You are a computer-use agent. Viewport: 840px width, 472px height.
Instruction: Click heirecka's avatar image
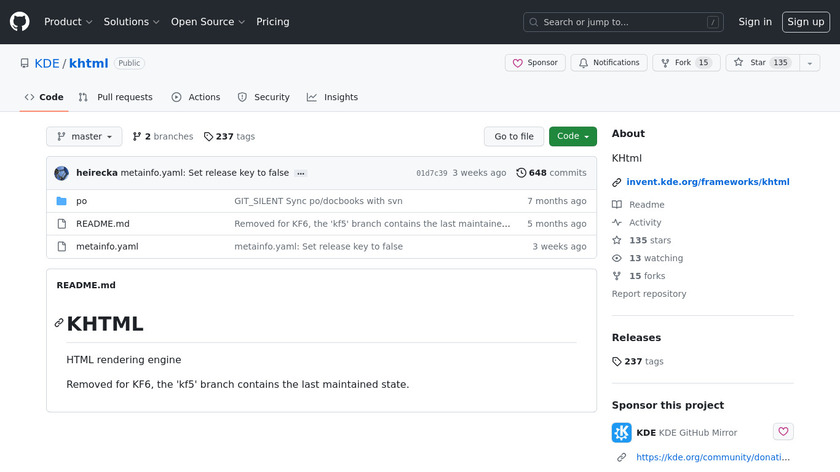(62, 173)
